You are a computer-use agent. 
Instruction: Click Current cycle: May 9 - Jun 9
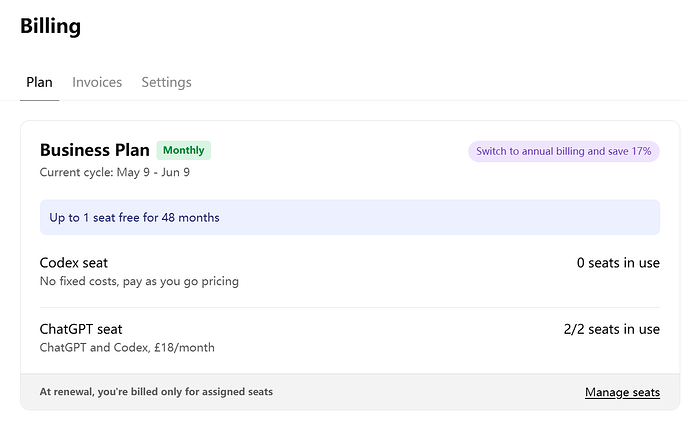(x=115, y=172)
